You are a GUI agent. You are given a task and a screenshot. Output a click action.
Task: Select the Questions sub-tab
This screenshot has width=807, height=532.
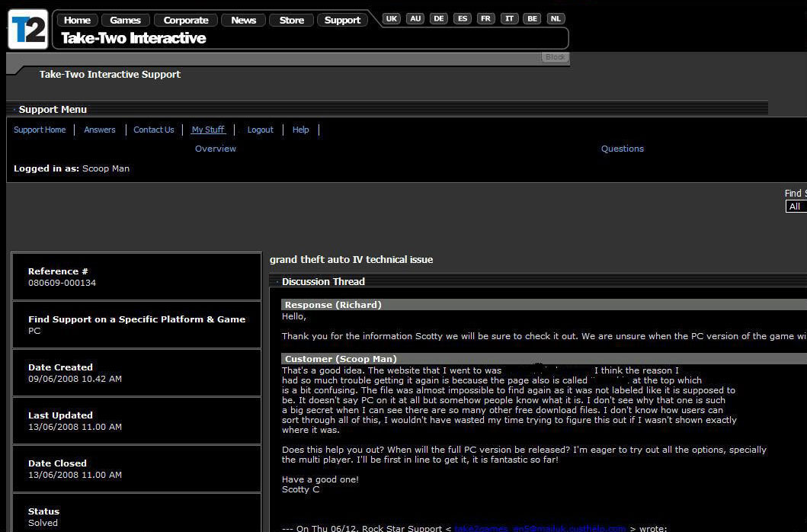pyautogui.click(x=623, y=149)
